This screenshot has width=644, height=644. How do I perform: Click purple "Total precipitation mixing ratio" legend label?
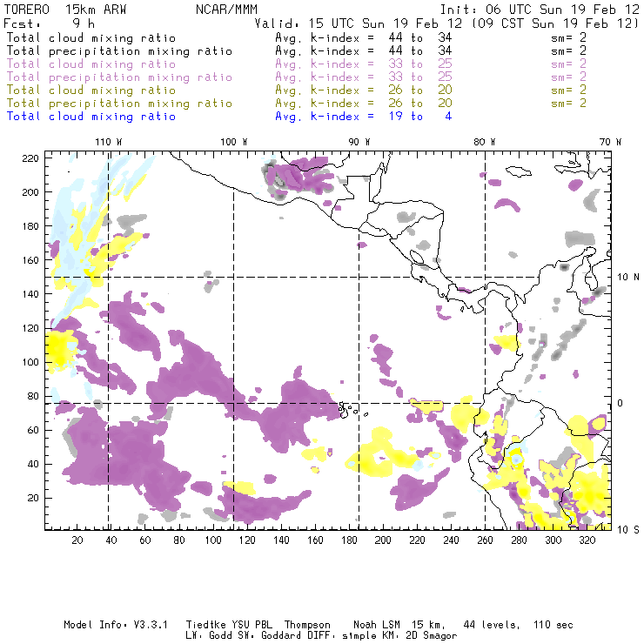(119, 77)
